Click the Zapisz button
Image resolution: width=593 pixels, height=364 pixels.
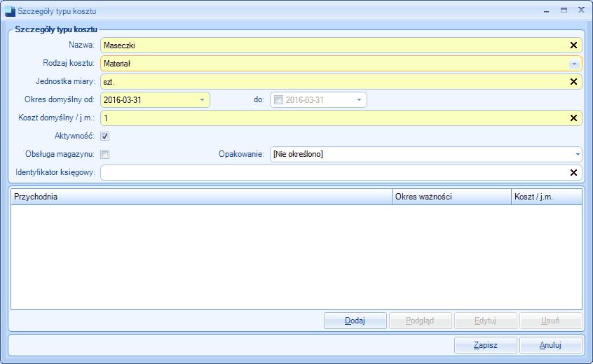[486, 345]
